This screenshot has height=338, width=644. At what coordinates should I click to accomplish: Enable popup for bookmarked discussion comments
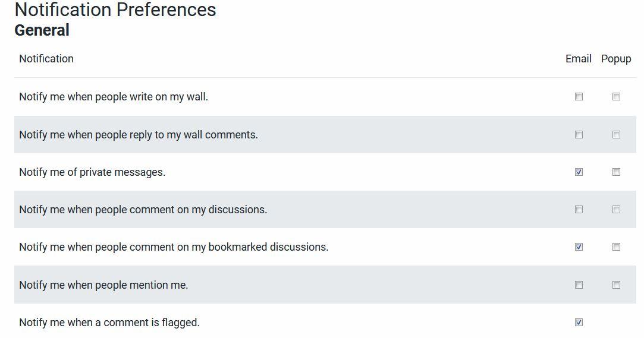click(x=616, y=247)
